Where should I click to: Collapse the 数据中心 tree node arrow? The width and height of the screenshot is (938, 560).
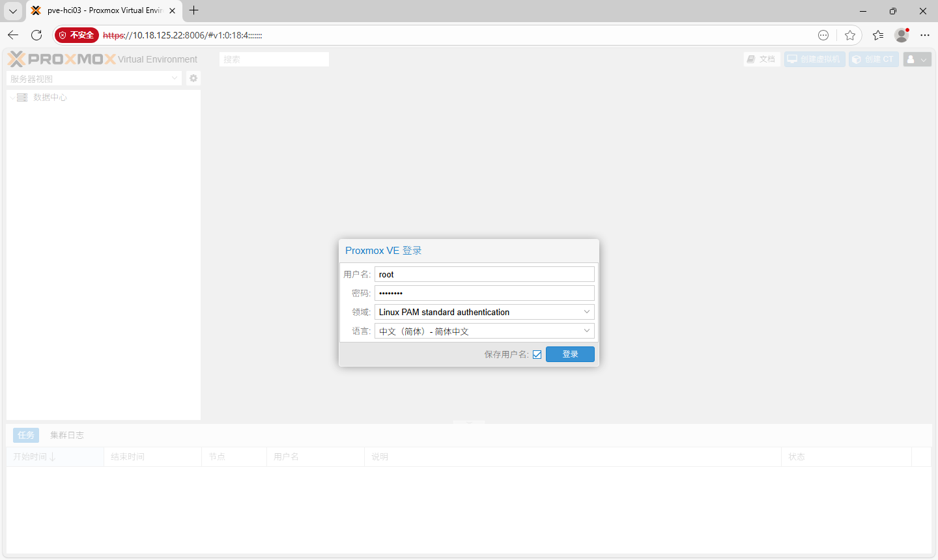12,98
